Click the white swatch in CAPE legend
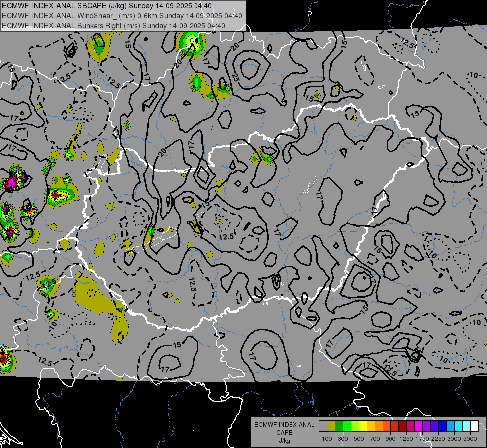 474,426
